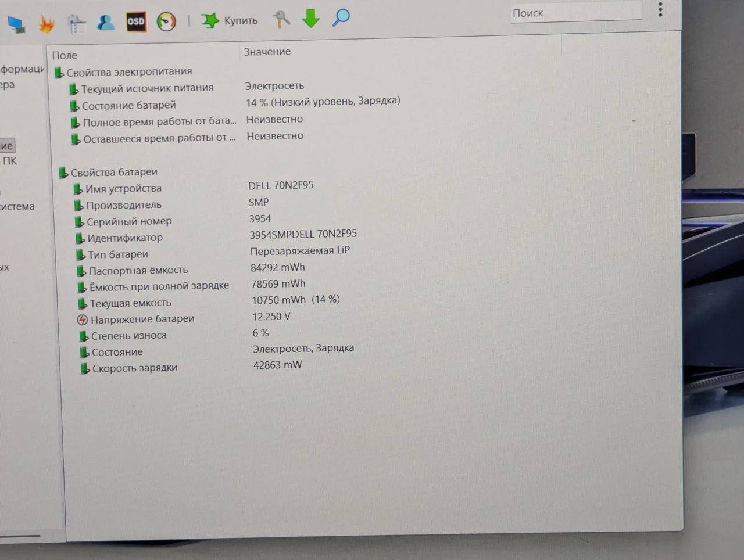Click the value DELL 70N2F95 for device name

pyautogui.click(x=281, y=185)
